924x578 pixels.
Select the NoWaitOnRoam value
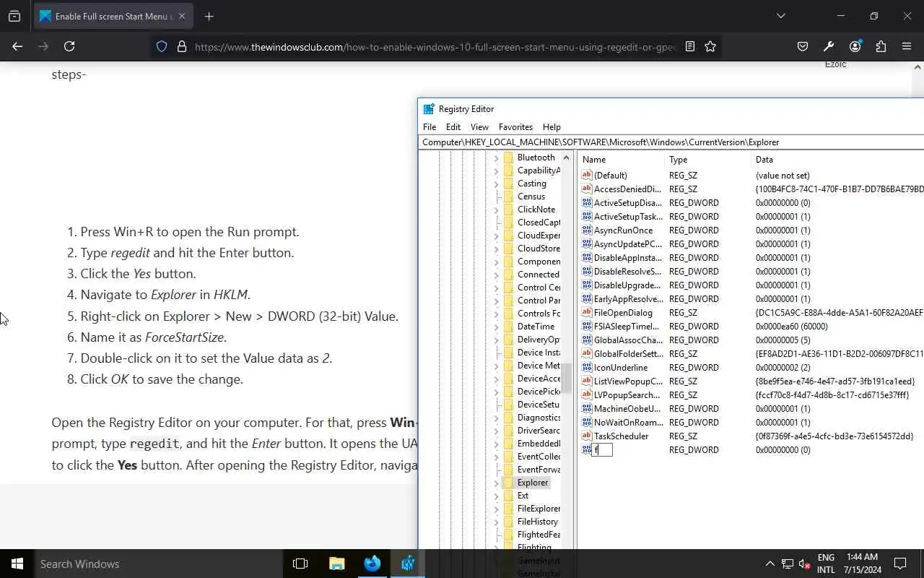pyautogui.click(x=628, y=423)
